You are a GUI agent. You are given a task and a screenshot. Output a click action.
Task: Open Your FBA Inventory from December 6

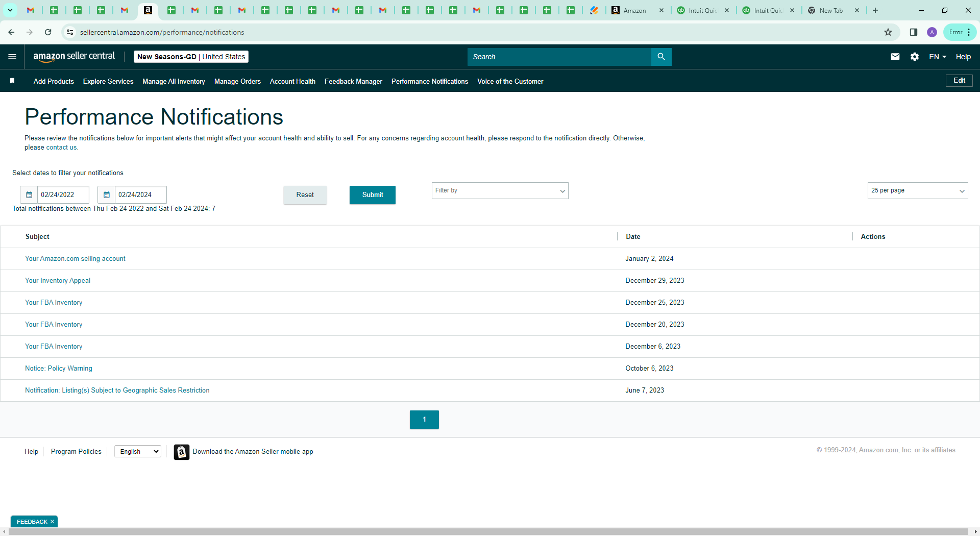click(x=54, y=347)
